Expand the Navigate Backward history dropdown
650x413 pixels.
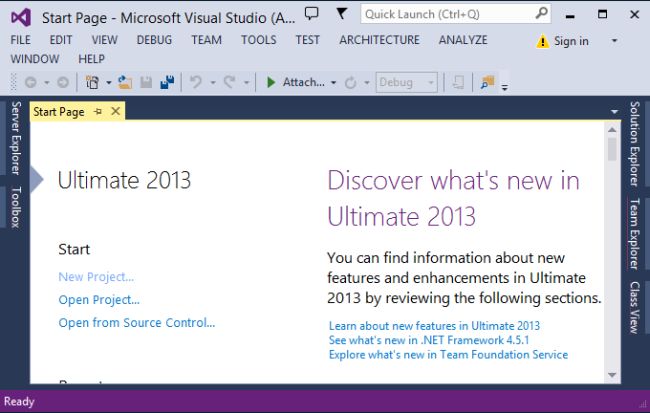point(46,83)
